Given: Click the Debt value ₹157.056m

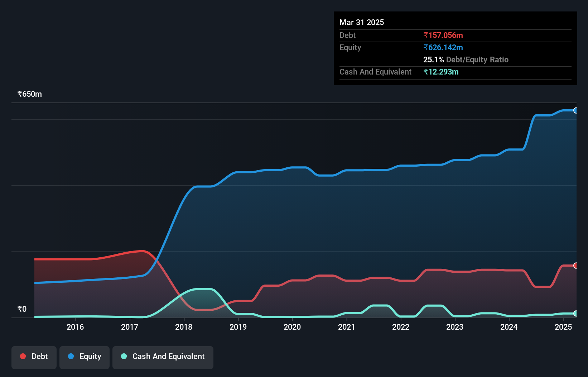Looking at the screenshot, I should pyautogui.click(x=443, y=35).
